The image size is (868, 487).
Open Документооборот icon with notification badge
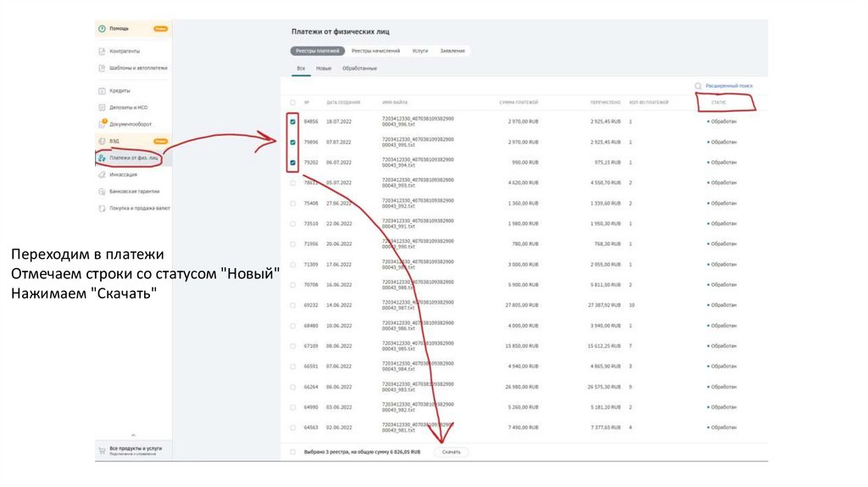tap(103, 124)
